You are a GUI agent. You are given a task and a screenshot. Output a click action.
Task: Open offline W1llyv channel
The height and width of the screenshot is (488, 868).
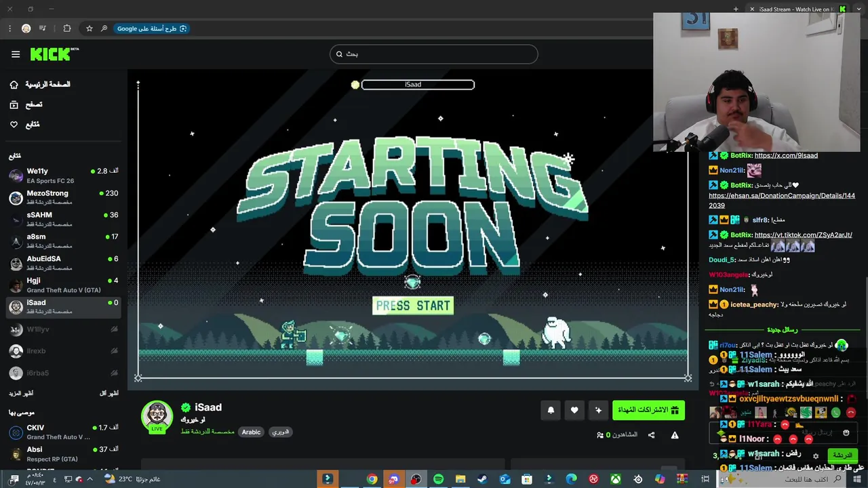pyautogui.click(x=64, y=329)
